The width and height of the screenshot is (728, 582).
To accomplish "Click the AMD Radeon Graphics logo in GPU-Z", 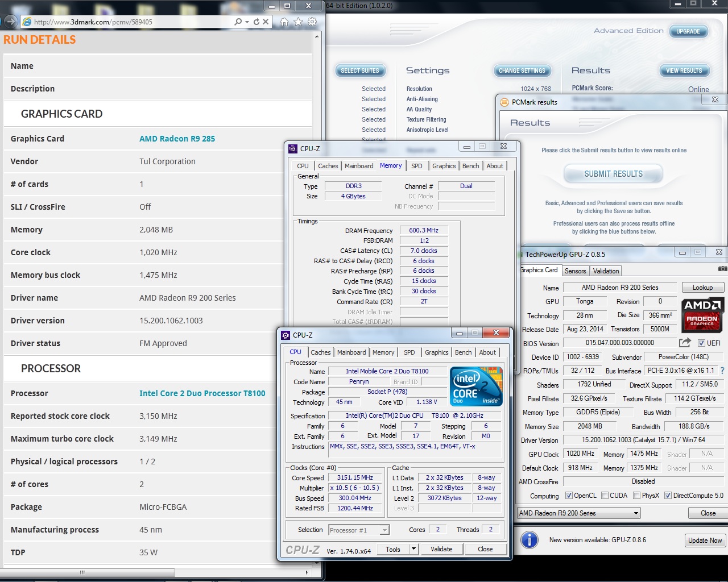I will coord(702,315).
